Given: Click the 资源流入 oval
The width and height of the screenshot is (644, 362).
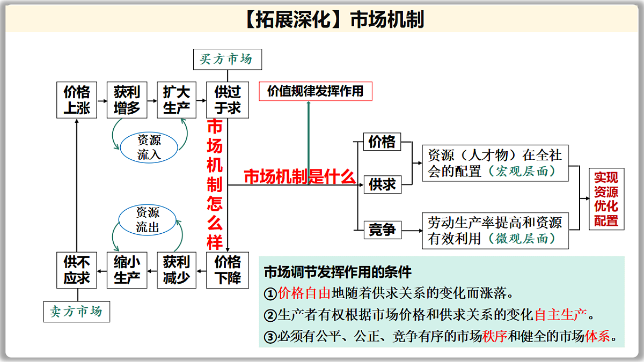Looking at the screenshot, I should point(149,147).
